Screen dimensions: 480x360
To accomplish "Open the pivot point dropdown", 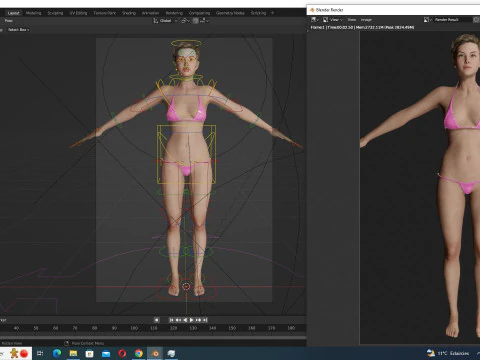I will (185, 21).
